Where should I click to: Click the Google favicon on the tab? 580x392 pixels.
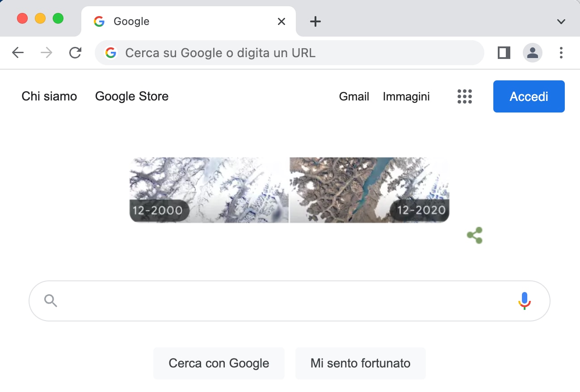pos(99,21)
